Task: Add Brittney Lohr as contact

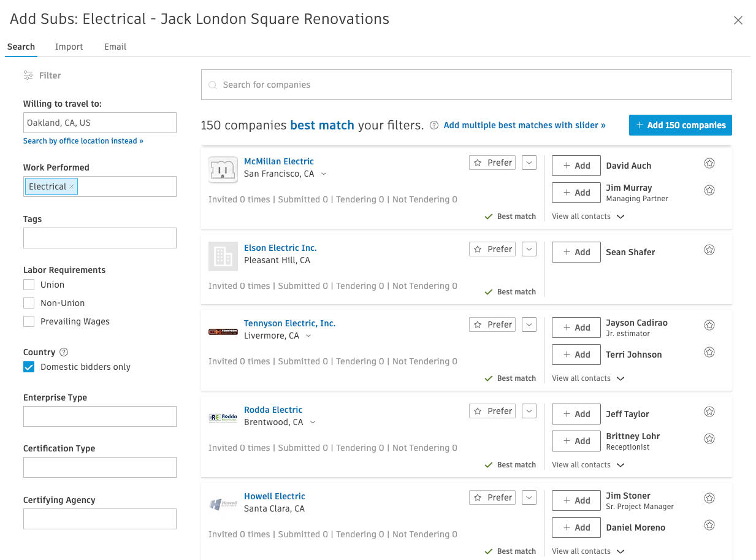Action: [x=576, y=441]
